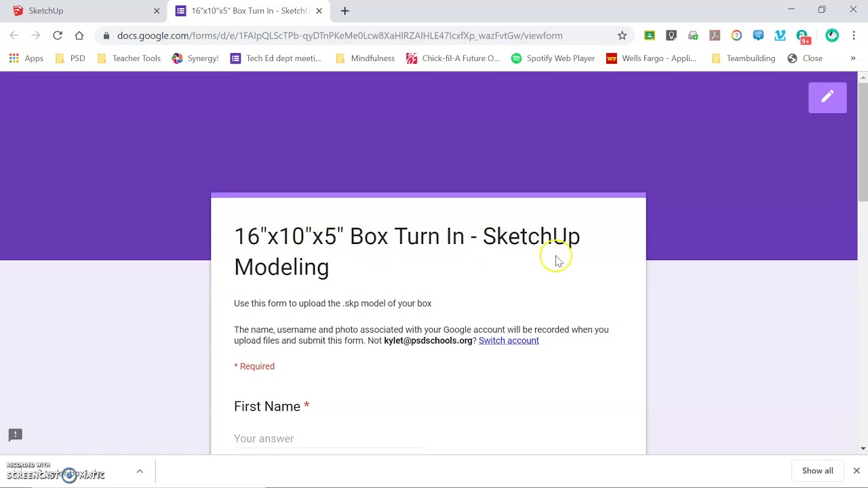Click the Switch account link

[509, 340]
